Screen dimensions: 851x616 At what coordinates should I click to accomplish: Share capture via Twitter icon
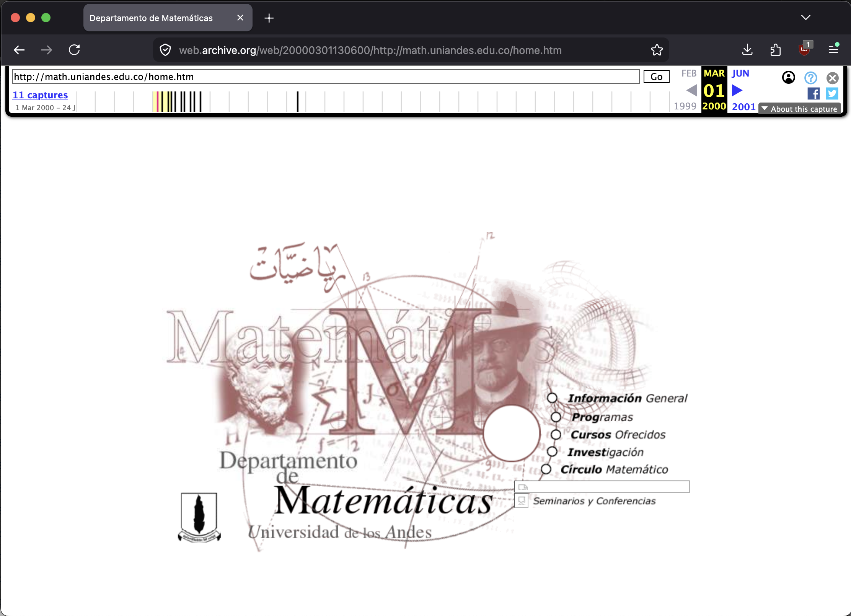point(832,94)
